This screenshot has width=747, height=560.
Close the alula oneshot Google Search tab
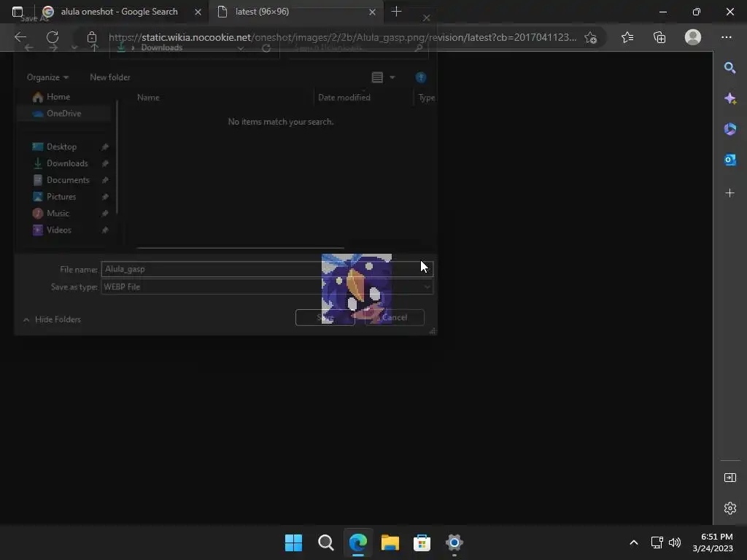coord(198,12)
